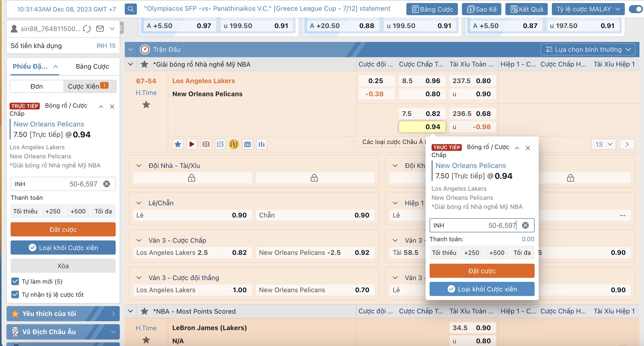
Task: Click Tối đa in left bet slip
Action: coord(103,211)
